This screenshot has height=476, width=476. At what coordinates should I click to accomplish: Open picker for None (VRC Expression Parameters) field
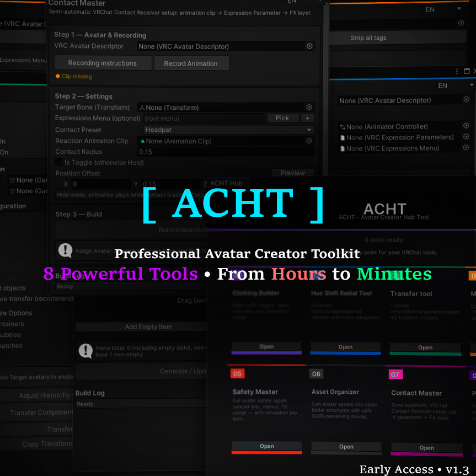(466, 137)
